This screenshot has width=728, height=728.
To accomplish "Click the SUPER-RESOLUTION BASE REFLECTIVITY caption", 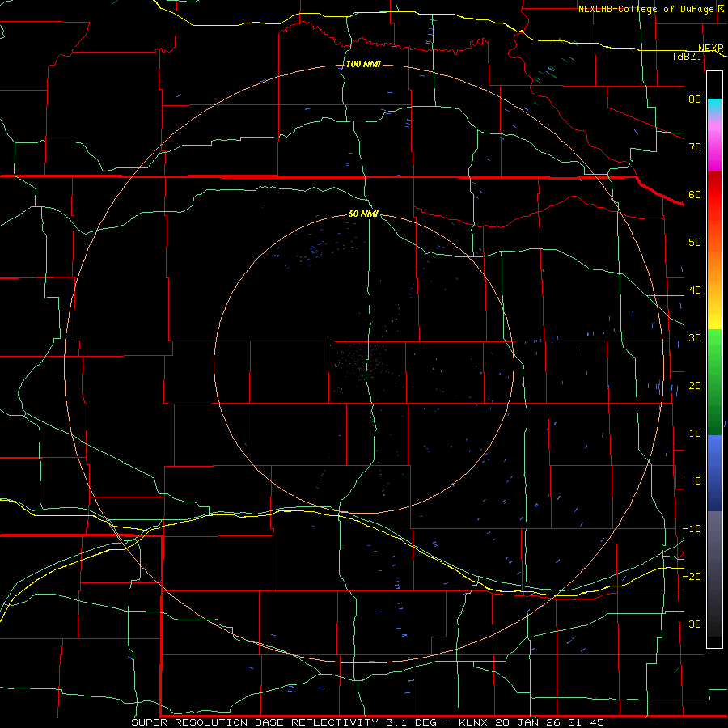I will [x=255, y=722].
